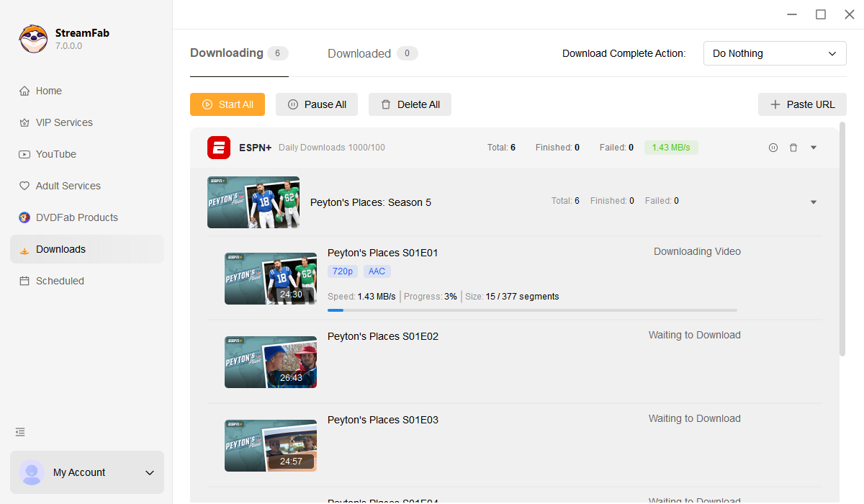Image resolution: width=864 pixels, height=504 pixels.
Task: Click the ESPN+ service logo
Action: point(219,148)
